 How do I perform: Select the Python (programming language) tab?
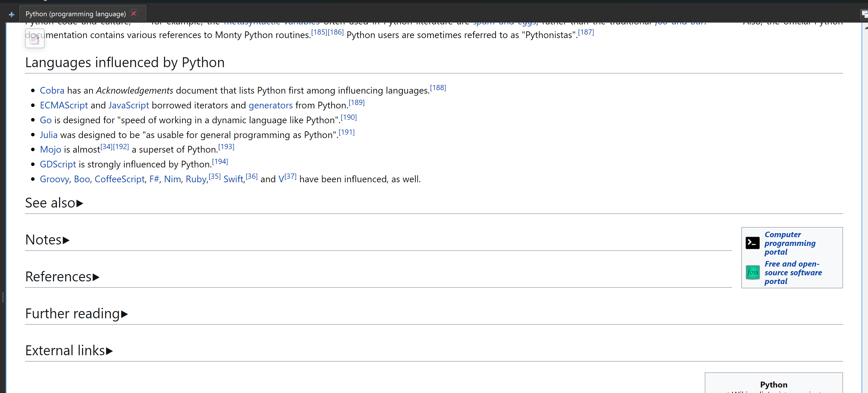[76, 14]
